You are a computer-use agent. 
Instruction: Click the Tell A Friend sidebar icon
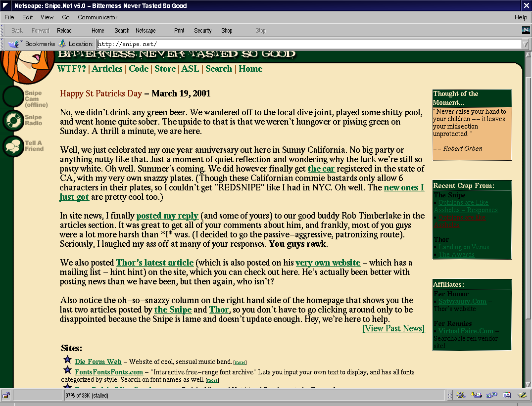pyautogui.click(x=13, y=146)
